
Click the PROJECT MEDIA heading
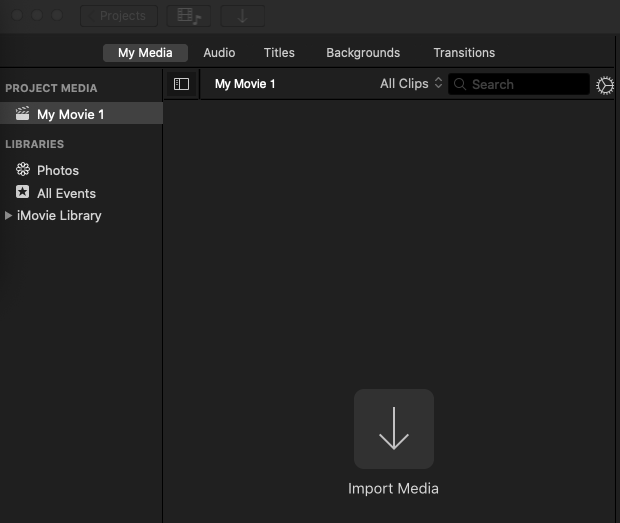point(51,88)
